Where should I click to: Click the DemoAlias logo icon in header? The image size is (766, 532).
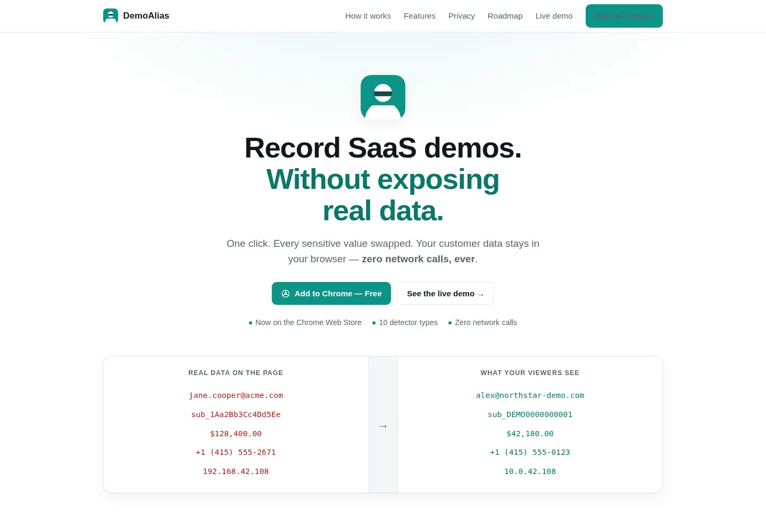pyautogui.click(x=111, y=16)
